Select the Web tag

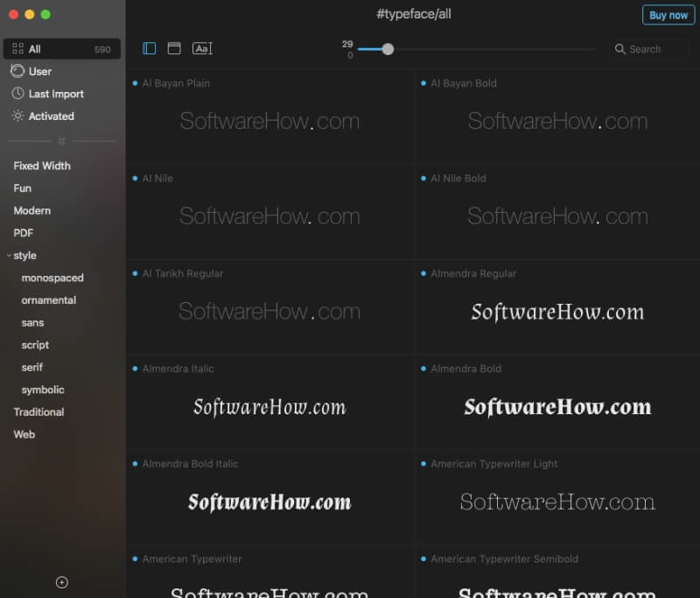(24, 434)
